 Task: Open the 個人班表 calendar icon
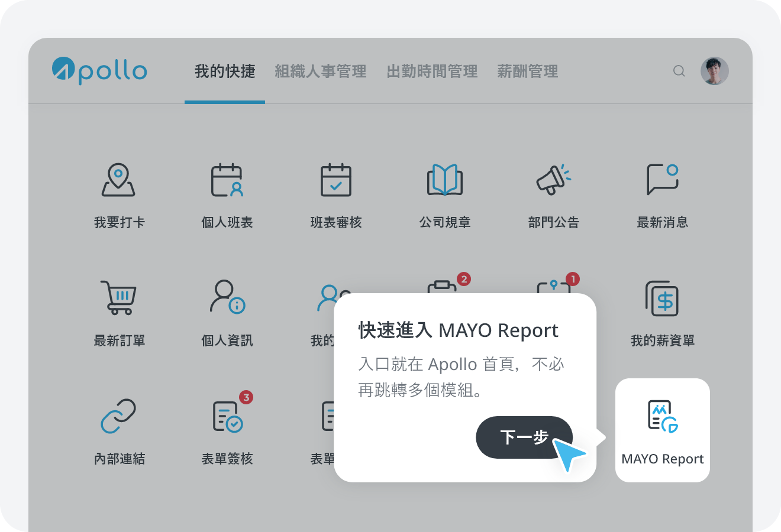[x=227, y=180]
